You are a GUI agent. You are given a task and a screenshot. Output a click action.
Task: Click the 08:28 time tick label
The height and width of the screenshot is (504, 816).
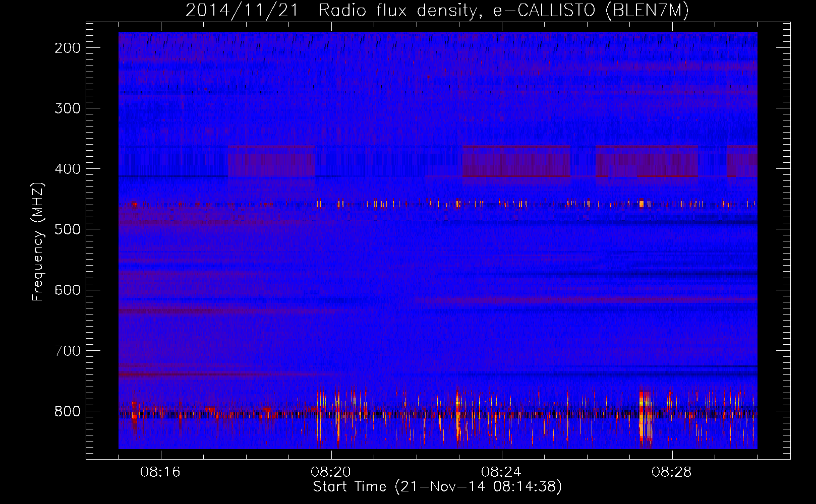point(672,472)
